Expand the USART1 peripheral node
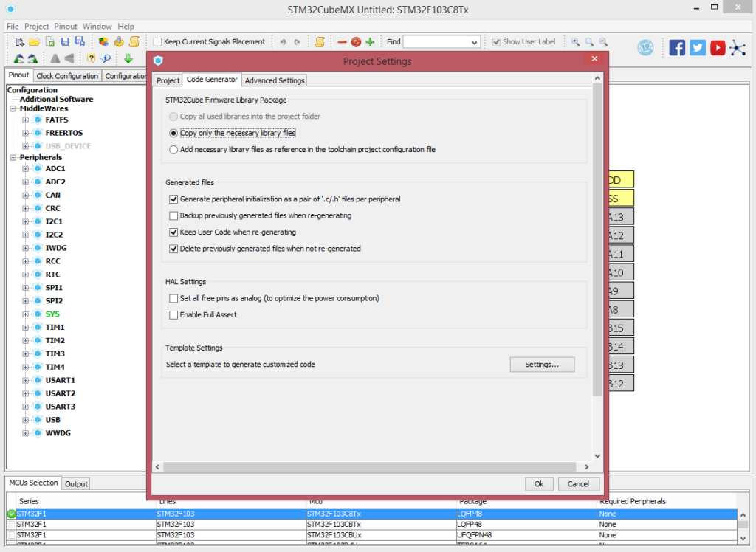756x552 pixels. click(x=26, y=380)
